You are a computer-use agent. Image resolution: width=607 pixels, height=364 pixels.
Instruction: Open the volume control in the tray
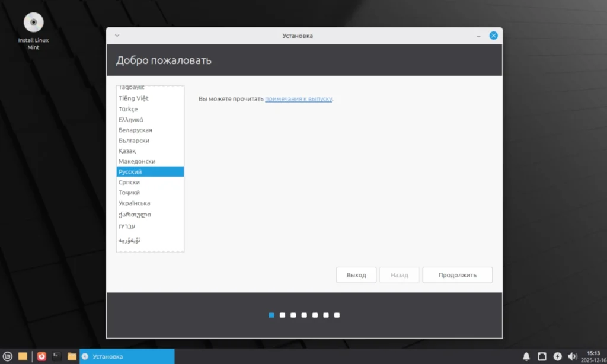tap(572, 356)
